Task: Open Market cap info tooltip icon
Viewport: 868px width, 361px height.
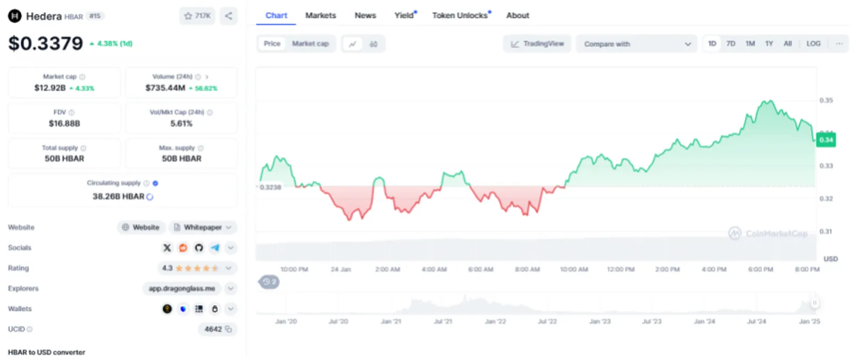Action: (82, 77)
